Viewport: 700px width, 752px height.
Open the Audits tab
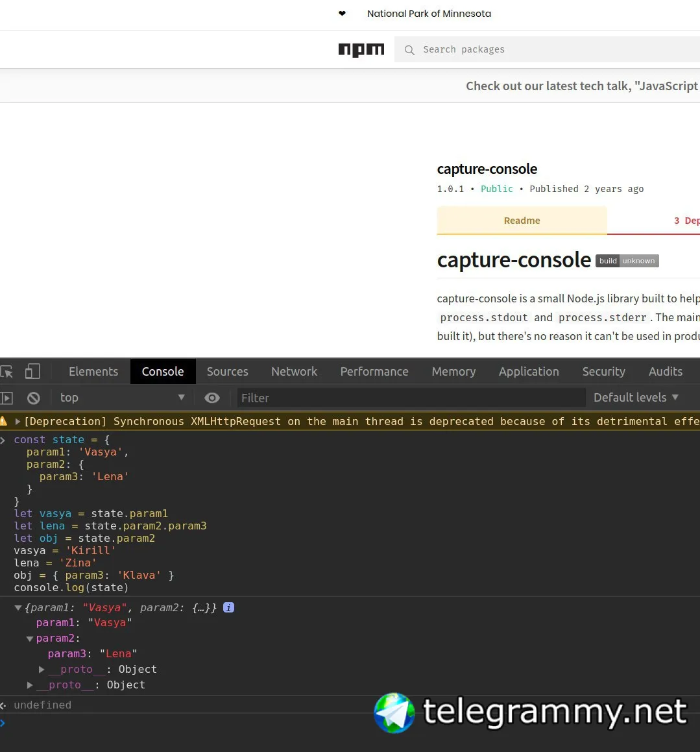tap(666, 372)
